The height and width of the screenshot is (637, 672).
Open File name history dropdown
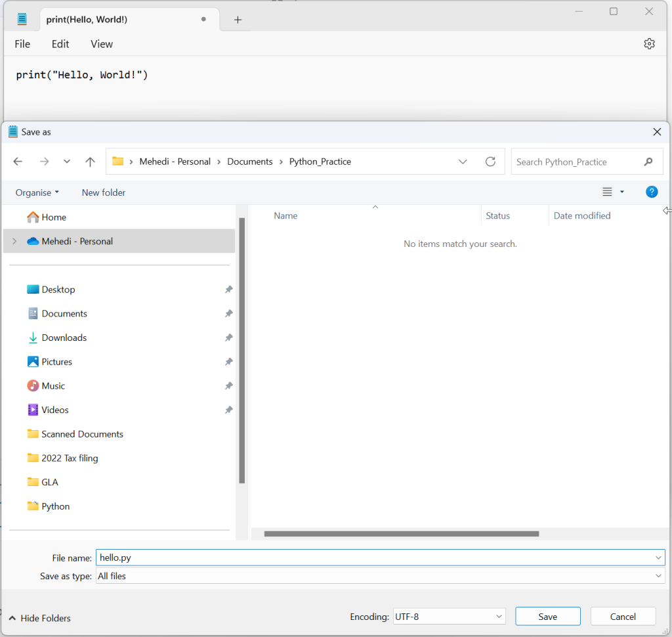658,558
